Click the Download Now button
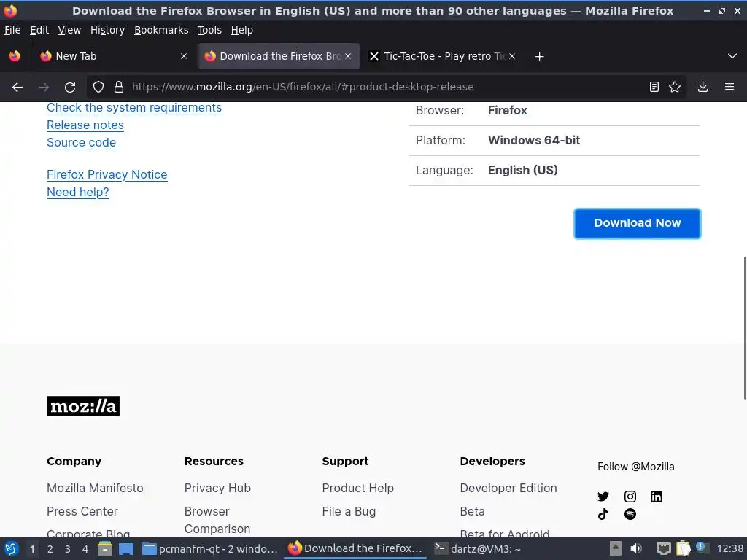This screenshot has height=560, width=747. 638,223
